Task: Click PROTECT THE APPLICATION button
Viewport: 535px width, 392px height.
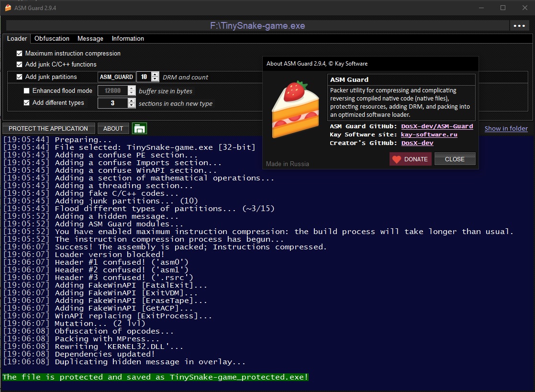Action: 48,129
